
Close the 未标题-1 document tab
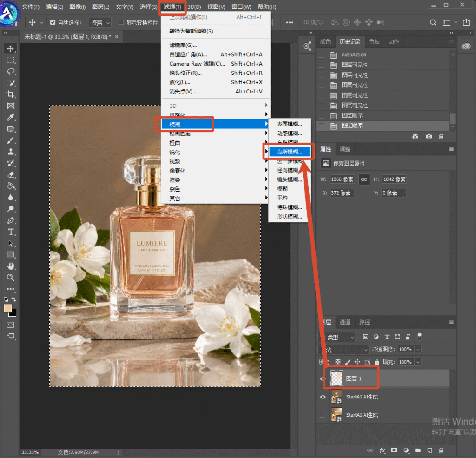click(x=117, y=37)
